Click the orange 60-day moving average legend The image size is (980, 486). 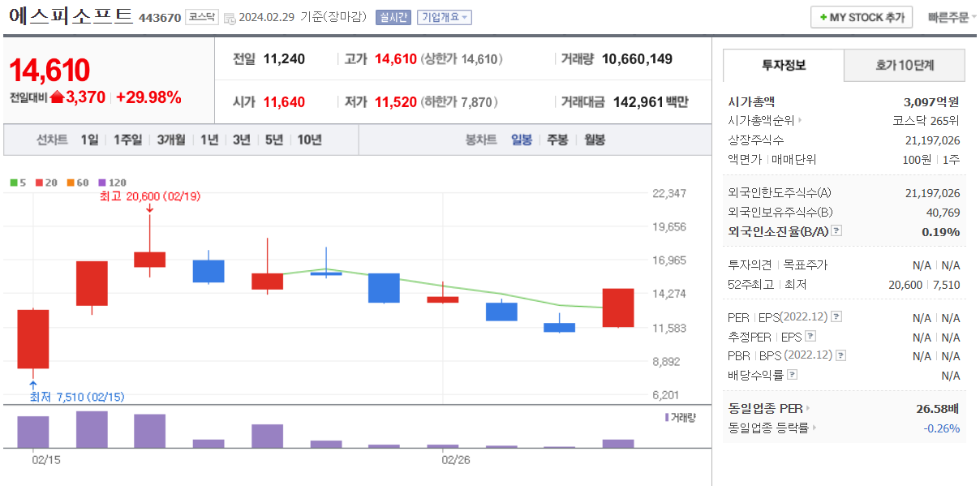coord(78,183)
